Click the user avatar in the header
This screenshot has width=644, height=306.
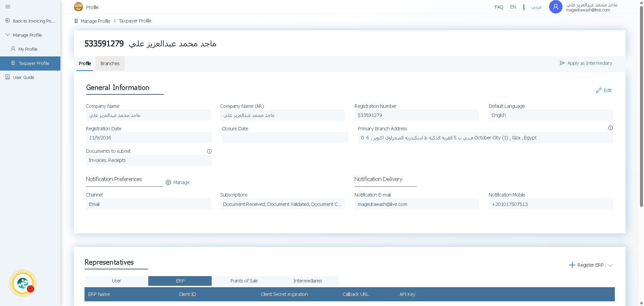point(555,7)
